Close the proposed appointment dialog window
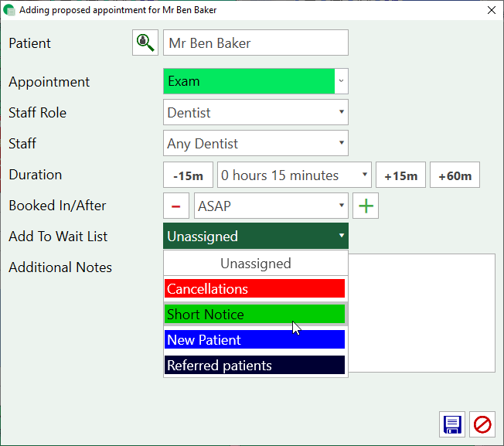This screenshot has width=504, height=446. [x=491, y=10]
